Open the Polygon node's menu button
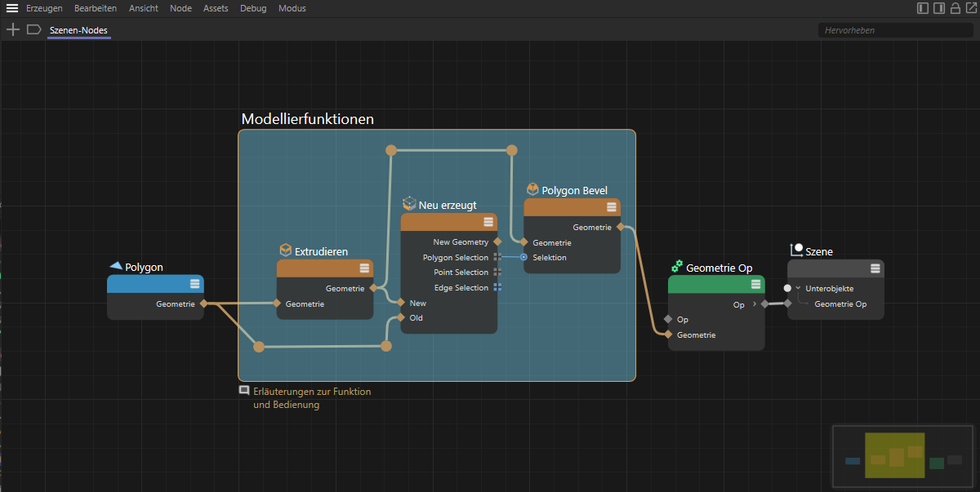Image resolution: width=980 pixels, height=492 pixels. [195, 284]
